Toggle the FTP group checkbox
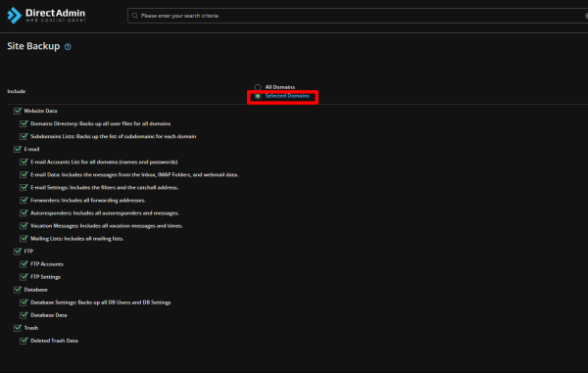Screen dimensions: 588x373 18,251
